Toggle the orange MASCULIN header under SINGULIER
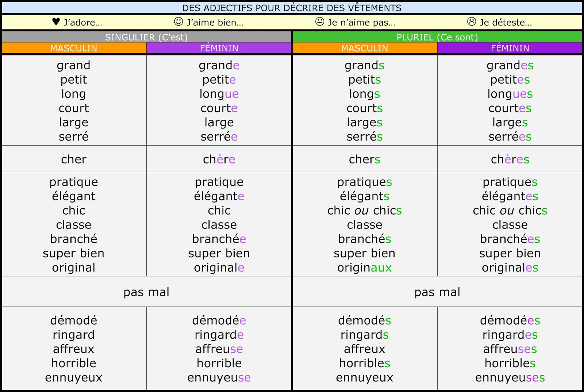 pyautogui.click(x=74, y=47)
